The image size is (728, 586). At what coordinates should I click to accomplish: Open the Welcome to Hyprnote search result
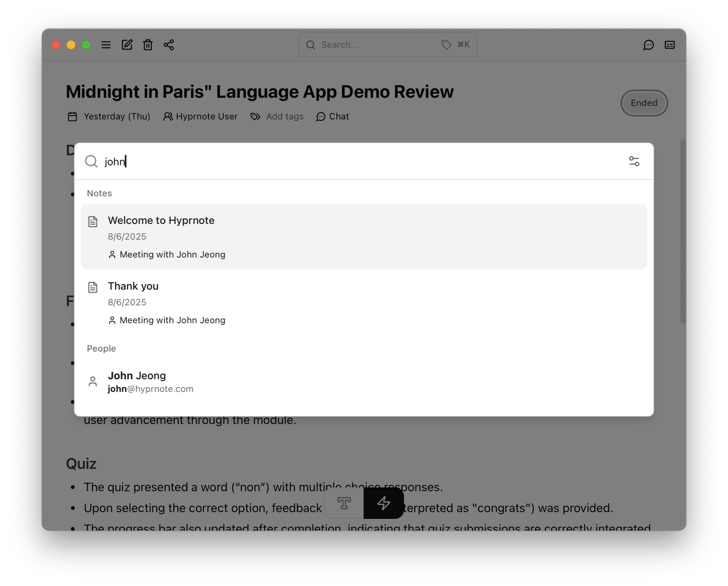click(x=161, y=220)
